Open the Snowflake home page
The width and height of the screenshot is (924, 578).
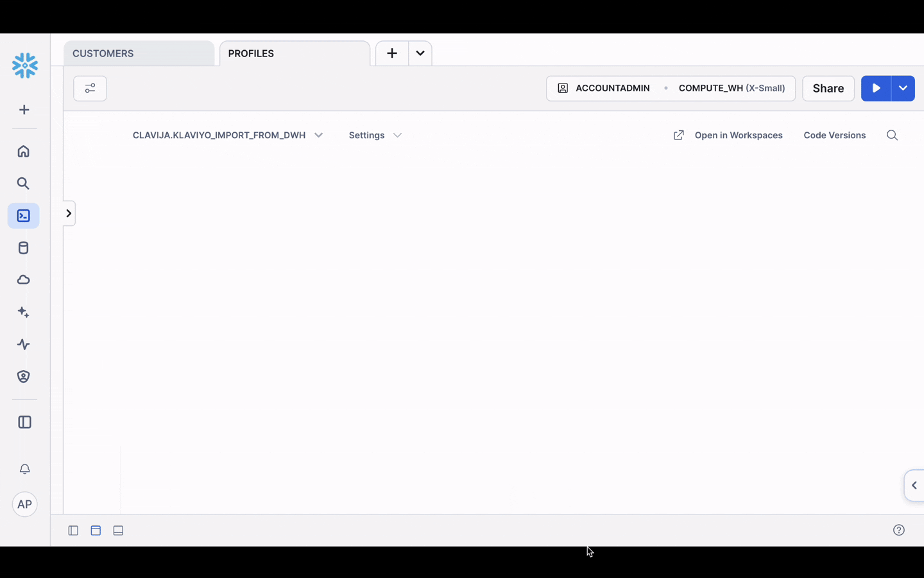23,152
